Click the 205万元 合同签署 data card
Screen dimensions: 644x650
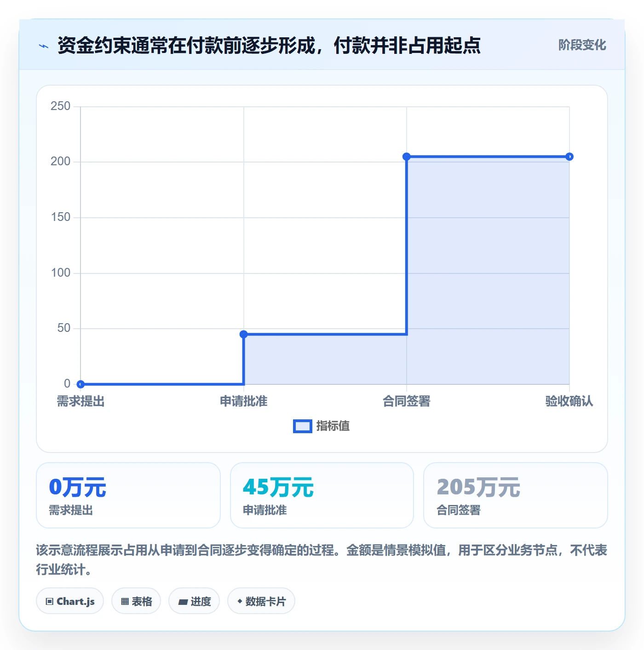pos(516,495)
